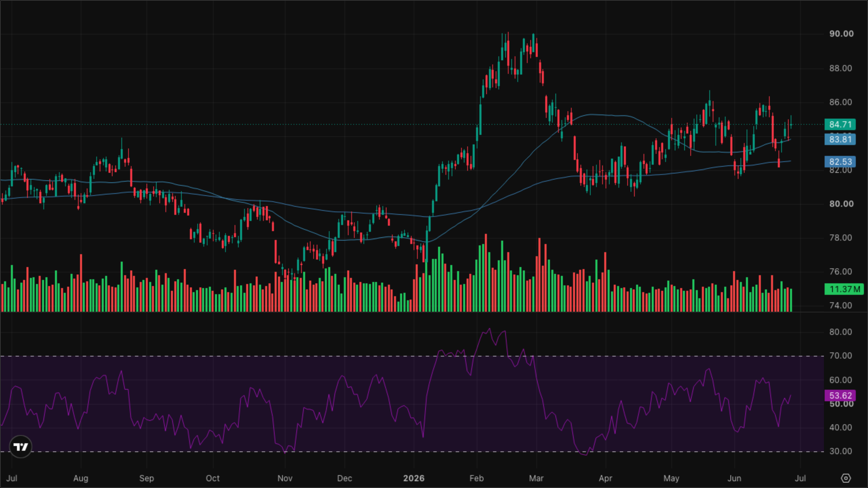The height and width of the screenshot is (488, 868).
Task: Select the Feb marker on time axis
Action: click(x=476, y=478)
